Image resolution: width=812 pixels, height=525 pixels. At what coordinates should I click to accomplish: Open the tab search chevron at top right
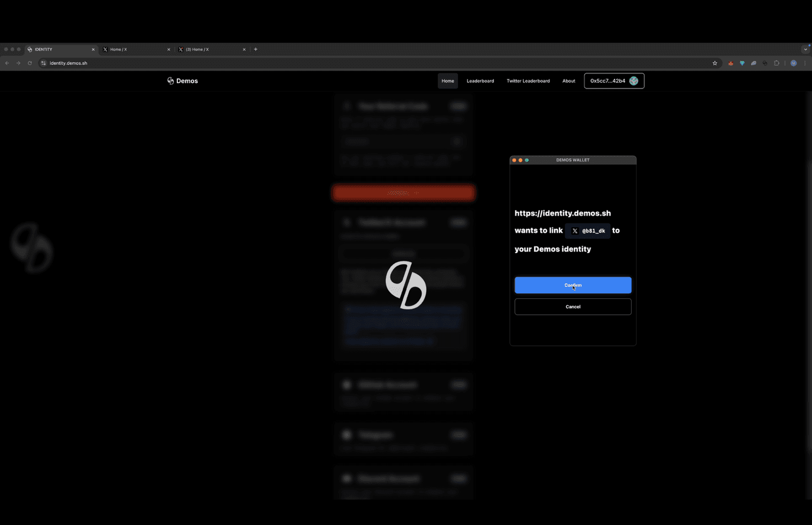click(x=806, y=49)
